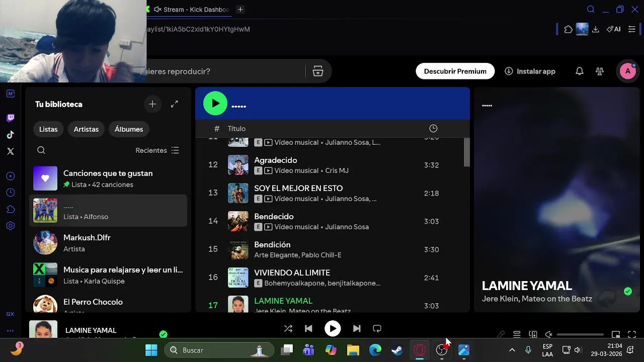Filter library by Artistas

coord(86,129)
